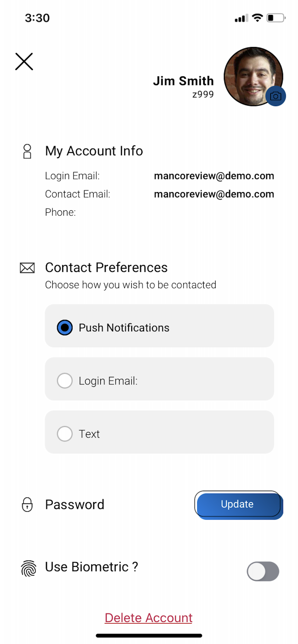
Task: Tap the battery indicator icon
Action: (276, 18)
